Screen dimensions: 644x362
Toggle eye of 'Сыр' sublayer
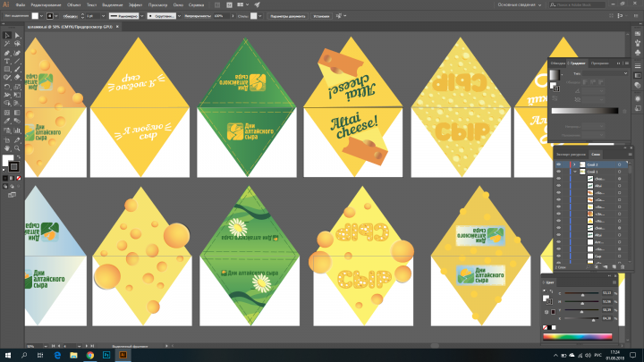tap(558, 257)
